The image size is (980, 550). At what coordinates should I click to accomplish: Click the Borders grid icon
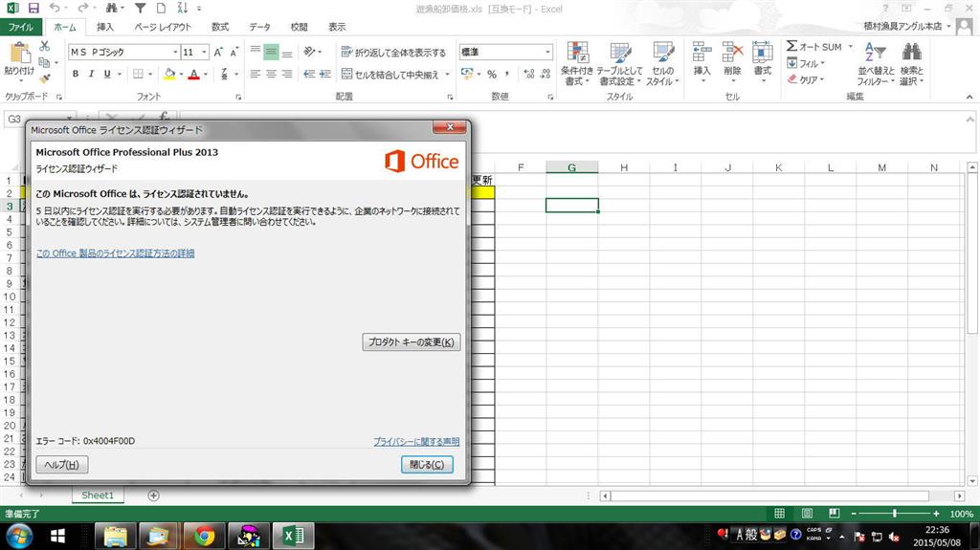tap(138, 74)
